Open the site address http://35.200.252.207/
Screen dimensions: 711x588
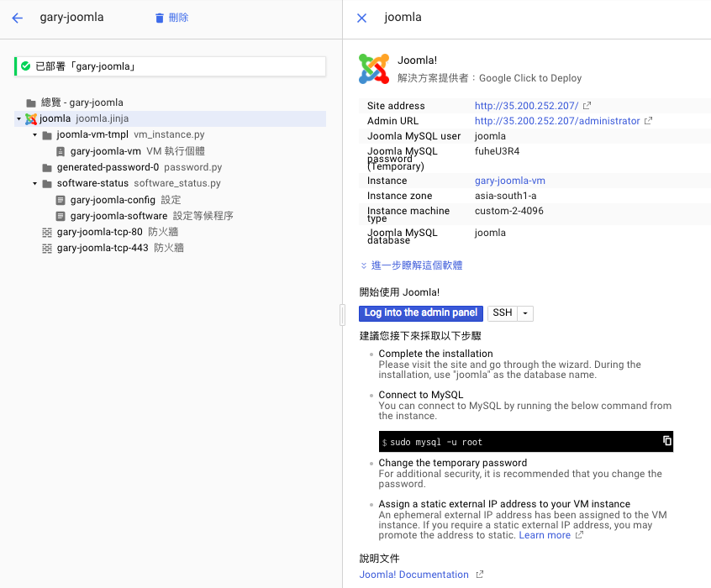(526, 106)
